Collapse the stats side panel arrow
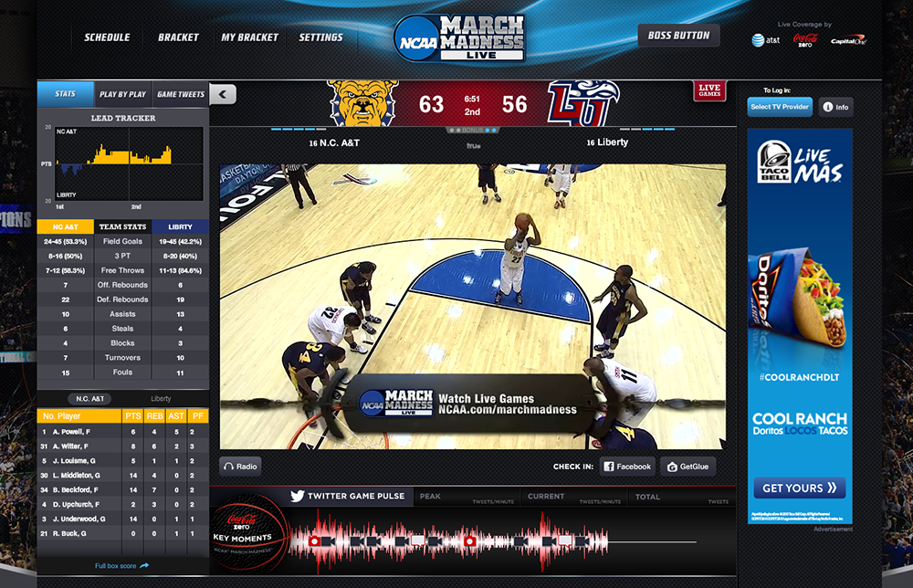 pyautogui.click(x=223, y=94)
